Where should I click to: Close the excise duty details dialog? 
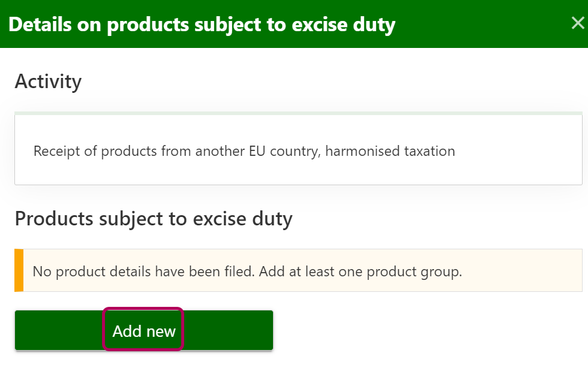pyautogui.click(x=577, y=23)
